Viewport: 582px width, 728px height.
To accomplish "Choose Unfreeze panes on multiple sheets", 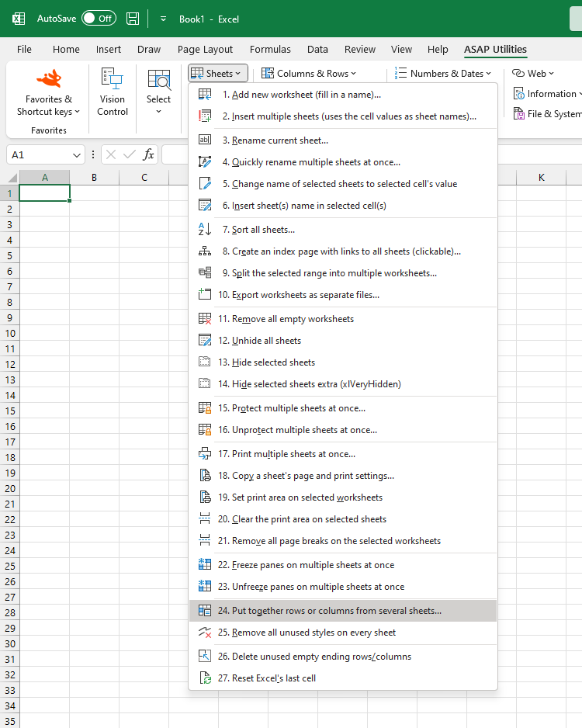I will click(x=343, y=587).
